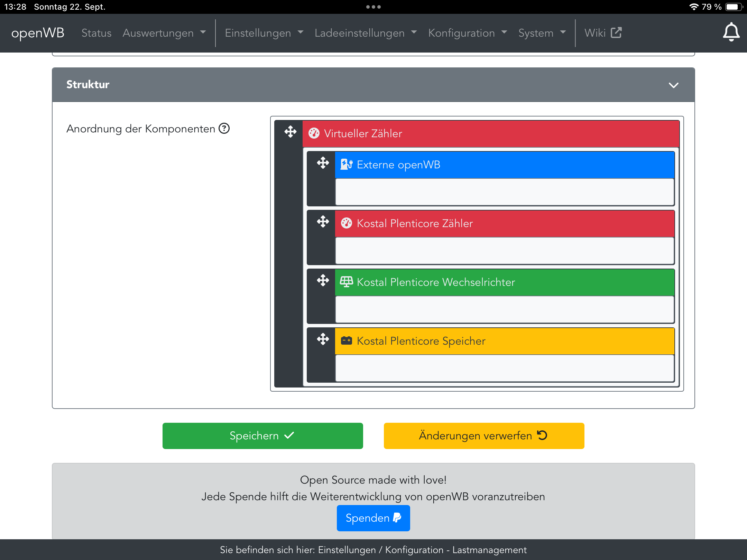Click the Spenden PayPal button

click(373, 518)
